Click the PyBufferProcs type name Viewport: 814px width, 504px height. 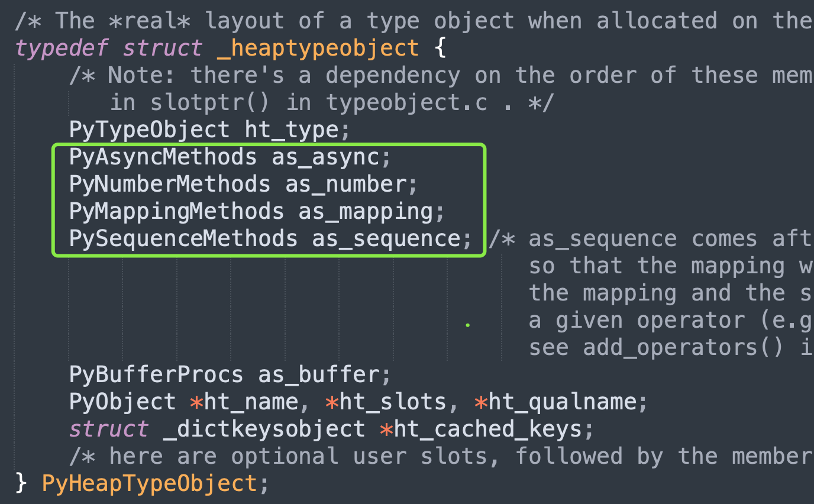click(157, 375)
